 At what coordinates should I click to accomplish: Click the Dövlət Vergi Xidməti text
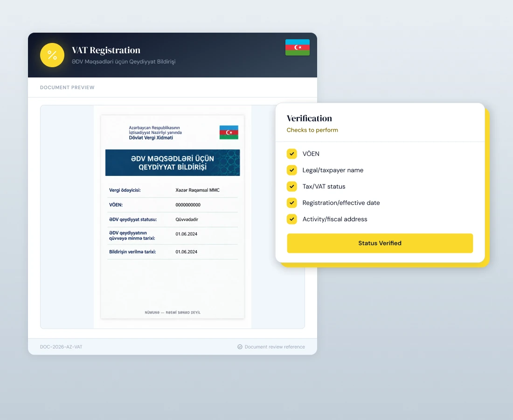[151, 138]
